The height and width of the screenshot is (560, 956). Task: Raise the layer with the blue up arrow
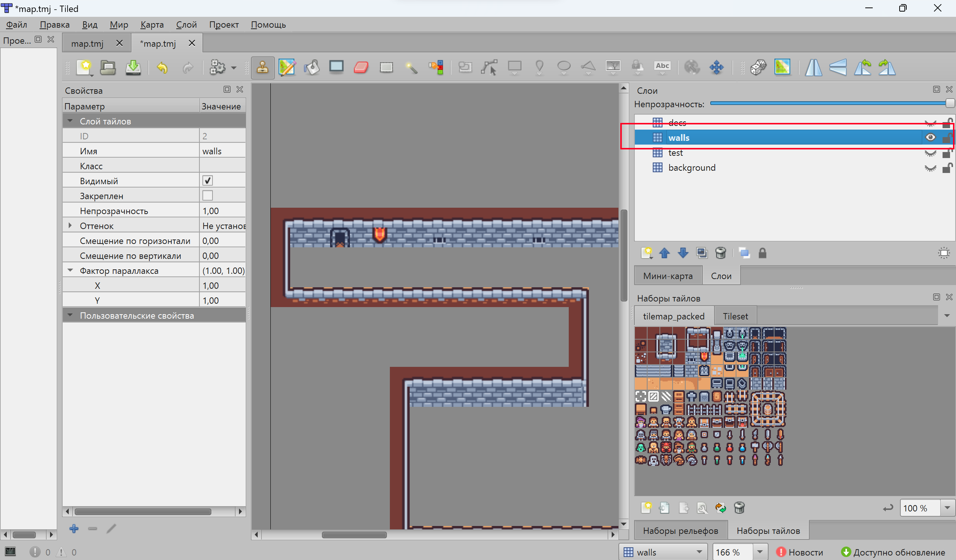coord(664,253)
